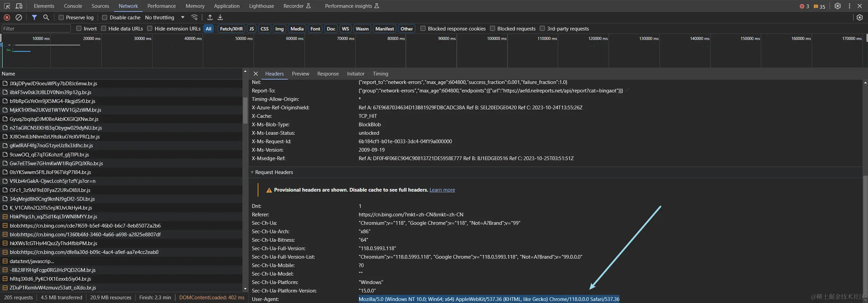Click the highlighted User-Agent value

[489, 299]
